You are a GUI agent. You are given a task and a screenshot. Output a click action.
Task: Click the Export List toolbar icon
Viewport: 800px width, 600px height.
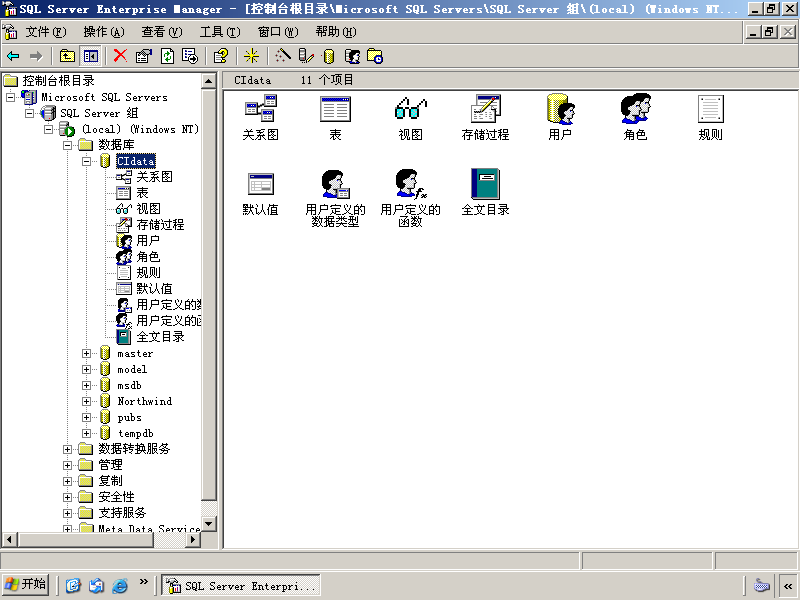pos(190,56)
